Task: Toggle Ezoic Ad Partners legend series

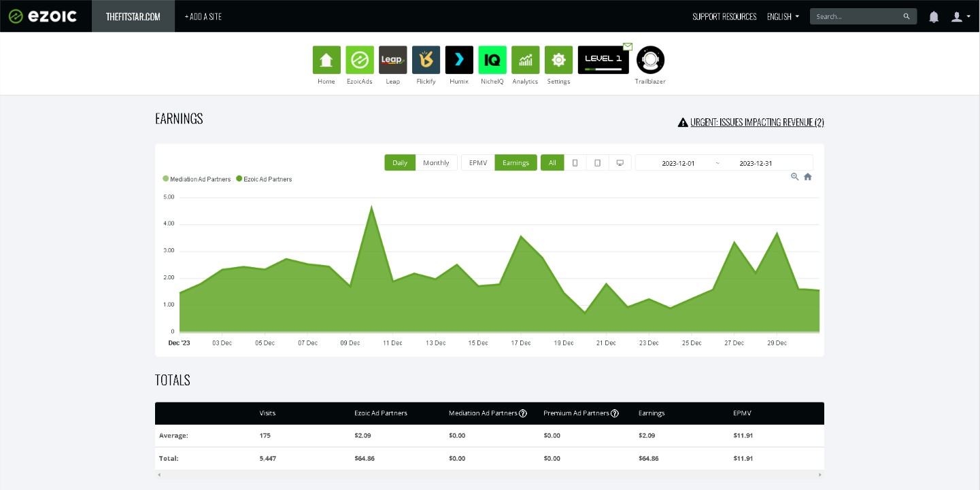Action: click(264, 179)
